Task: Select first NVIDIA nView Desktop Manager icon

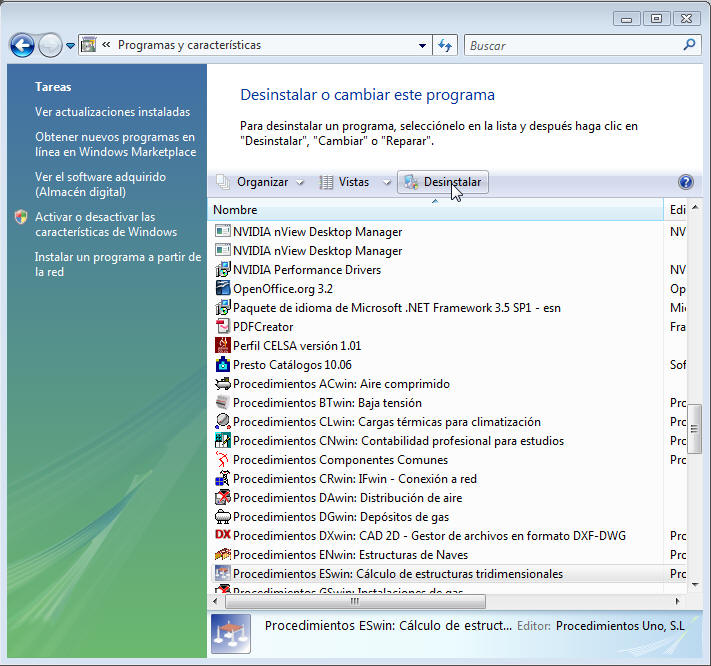Action: (222, 232)
